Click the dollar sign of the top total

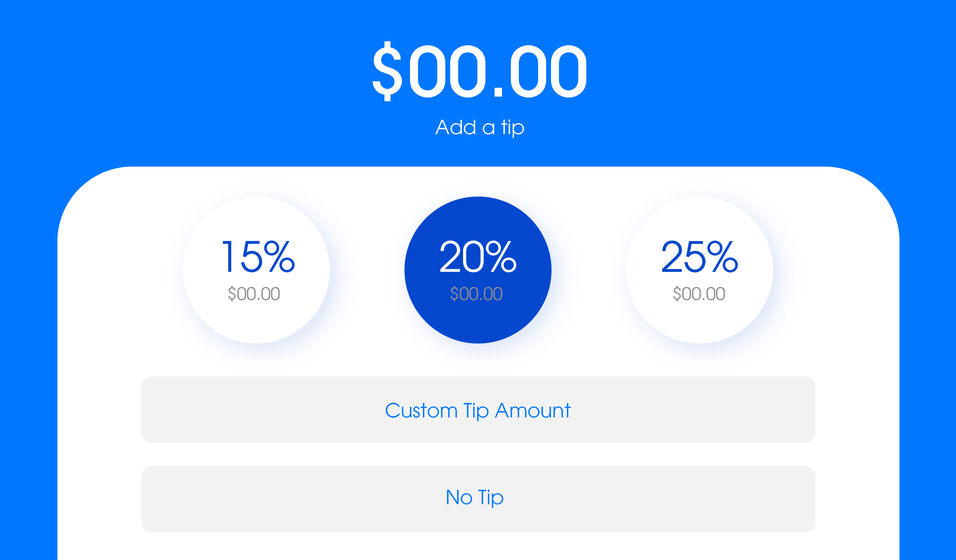[x=387, y=71]
